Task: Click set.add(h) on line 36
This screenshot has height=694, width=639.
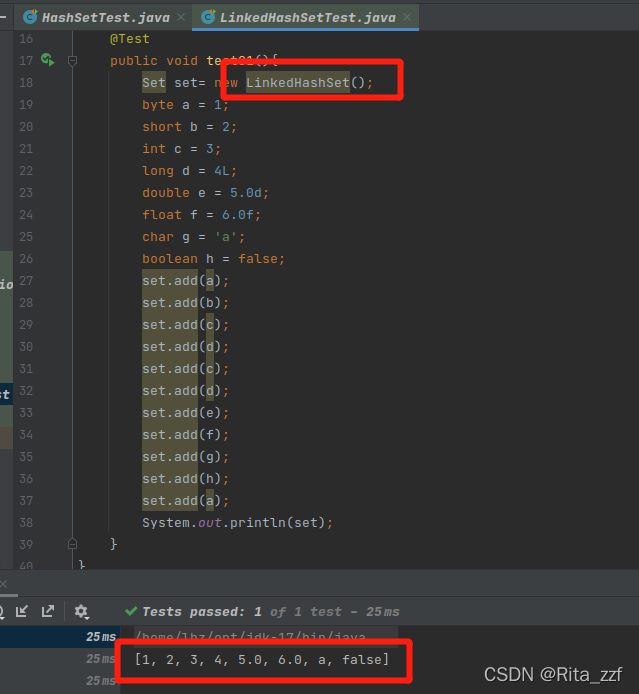Action: 185,479
